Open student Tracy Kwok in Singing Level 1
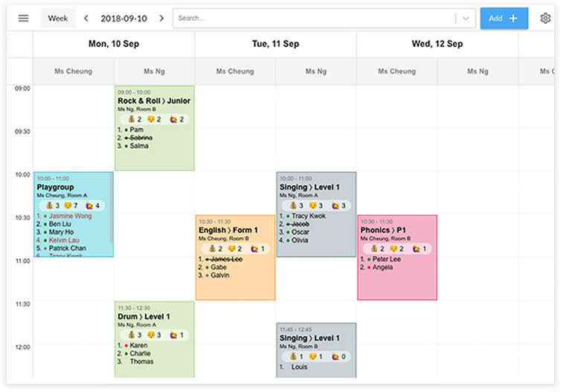 309,216
